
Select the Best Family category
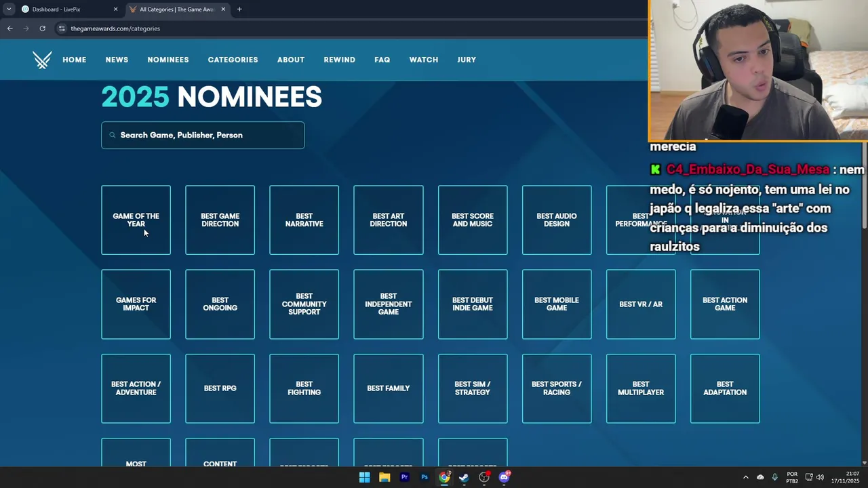point(388,388)
